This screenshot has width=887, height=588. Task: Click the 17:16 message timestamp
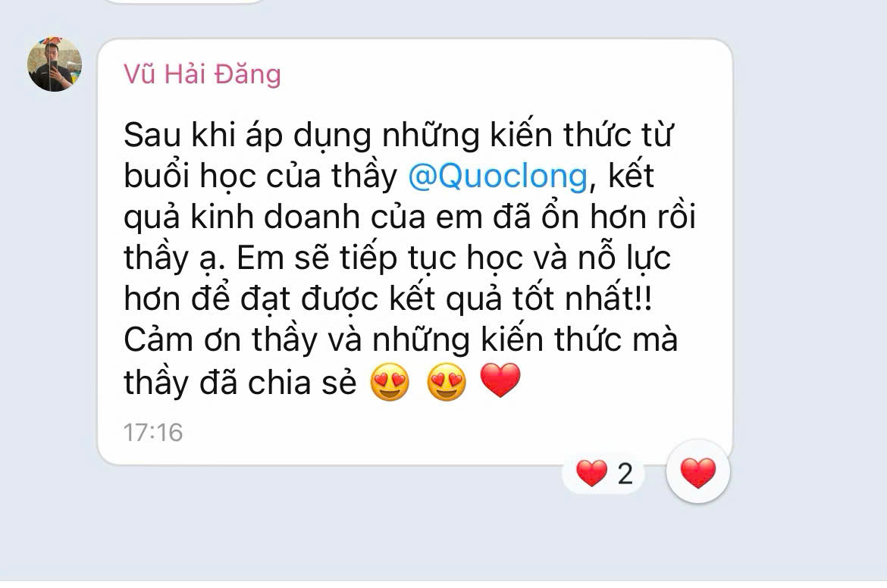coord(153,433)
